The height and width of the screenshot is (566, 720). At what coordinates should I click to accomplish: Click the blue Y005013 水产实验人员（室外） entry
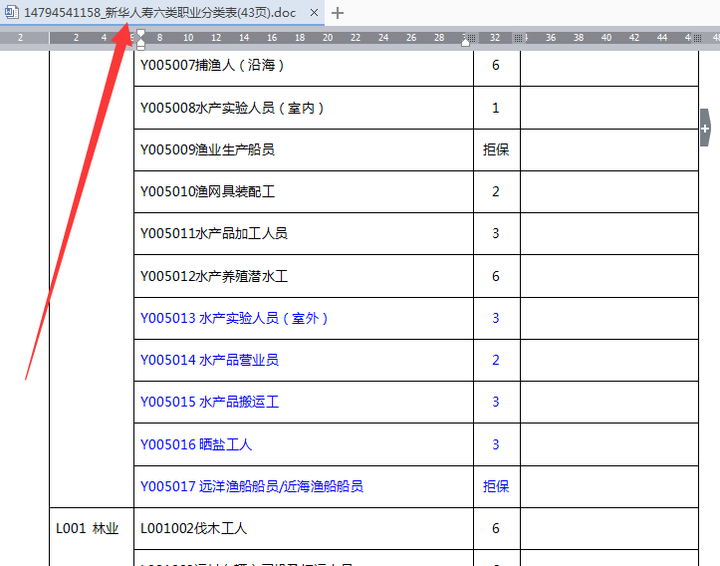point(234,318)
